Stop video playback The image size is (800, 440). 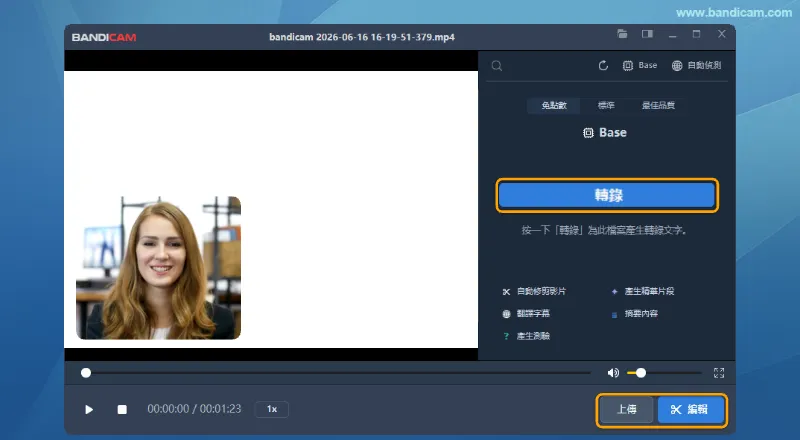pos(122,409)
